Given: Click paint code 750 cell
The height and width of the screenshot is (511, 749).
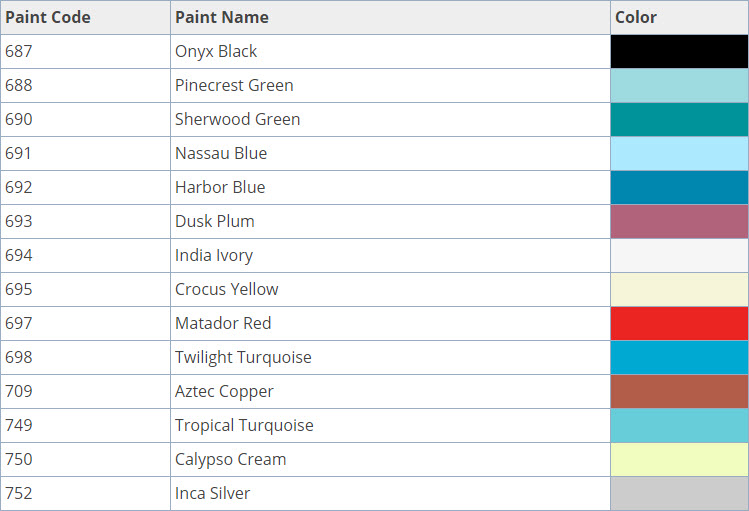Looking at the screenshot, I should click(x=18, y=460).
